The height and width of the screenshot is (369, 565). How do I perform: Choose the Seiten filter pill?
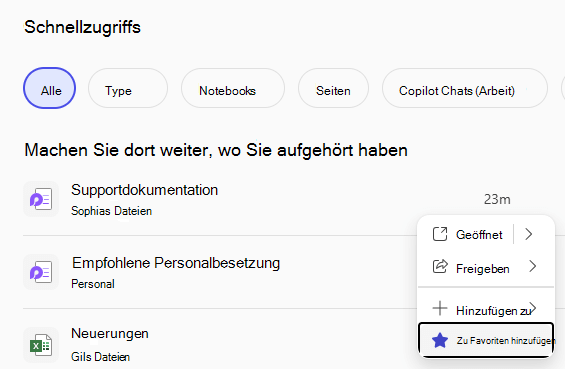[x=333, y=88]
